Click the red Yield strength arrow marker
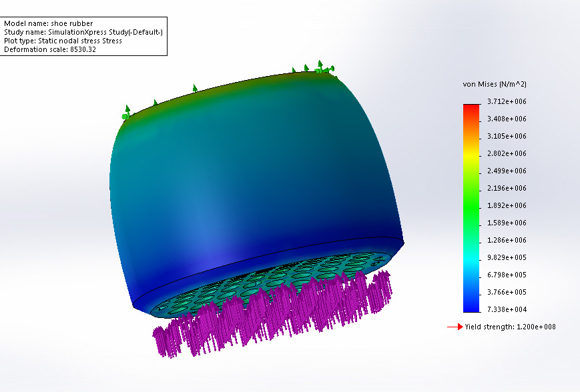The image size is (580, 392). tap(455, 327)
